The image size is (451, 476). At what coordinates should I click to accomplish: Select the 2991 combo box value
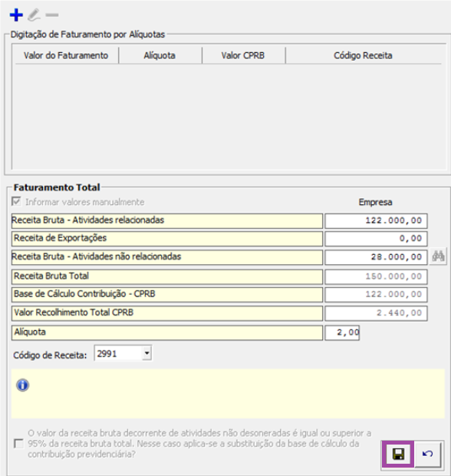118,353
